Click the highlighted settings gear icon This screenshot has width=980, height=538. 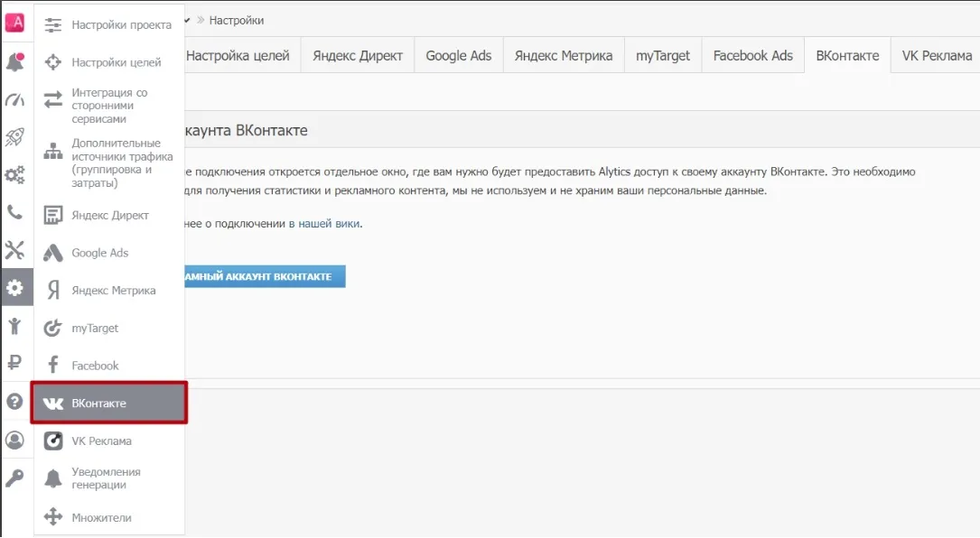click(x=15, y=287)
